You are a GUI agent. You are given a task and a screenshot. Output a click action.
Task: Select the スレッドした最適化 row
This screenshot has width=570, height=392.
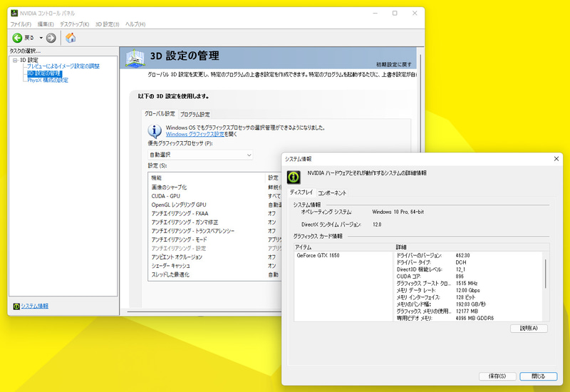pyautogui.click(x=215, y=274)
